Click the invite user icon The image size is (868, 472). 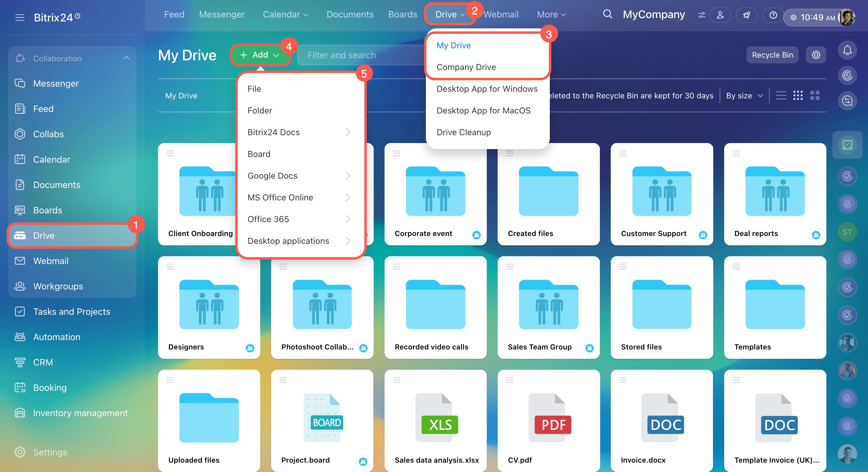coord(720,15)
